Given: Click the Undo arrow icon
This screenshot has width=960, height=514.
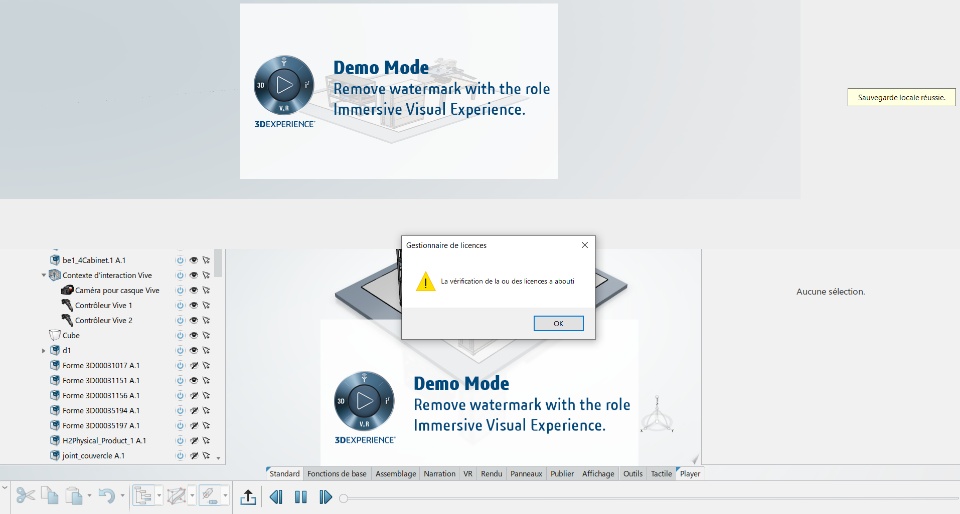Looking at the screenshot, I should tap(107, 495).
